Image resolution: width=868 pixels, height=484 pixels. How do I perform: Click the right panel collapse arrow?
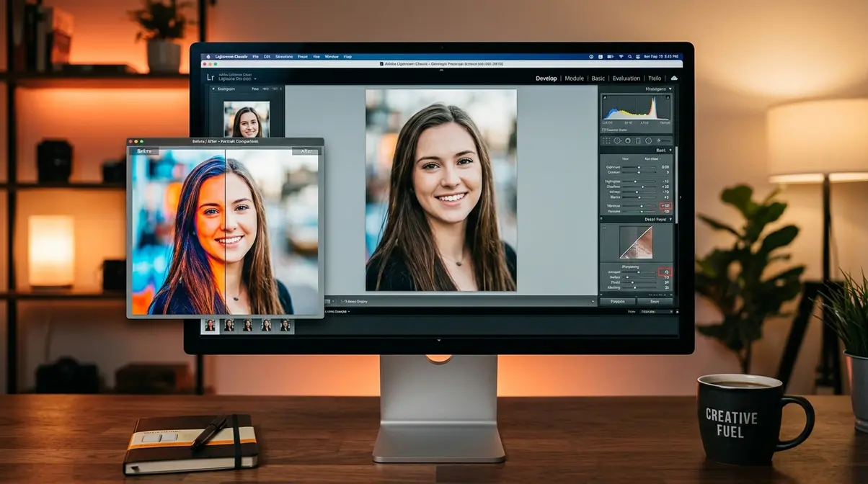click(681, 197)
